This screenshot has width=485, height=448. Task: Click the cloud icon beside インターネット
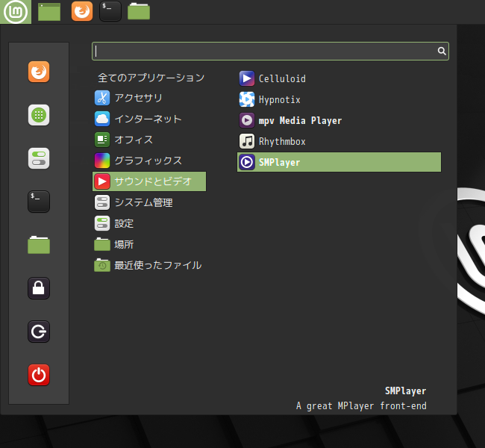(102, 119)
